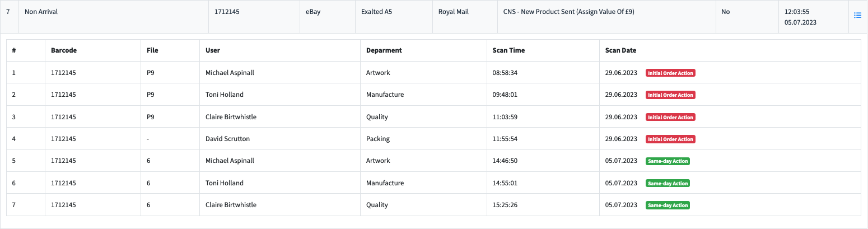Click the Deparment column header
868x229 pixels.
[384, 50]
